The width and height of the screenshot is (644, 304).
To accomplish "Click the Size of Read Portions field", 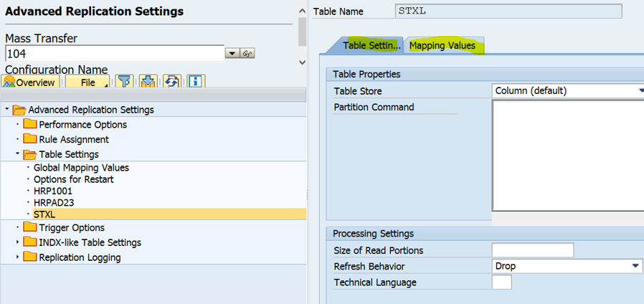I will (533, 250).
